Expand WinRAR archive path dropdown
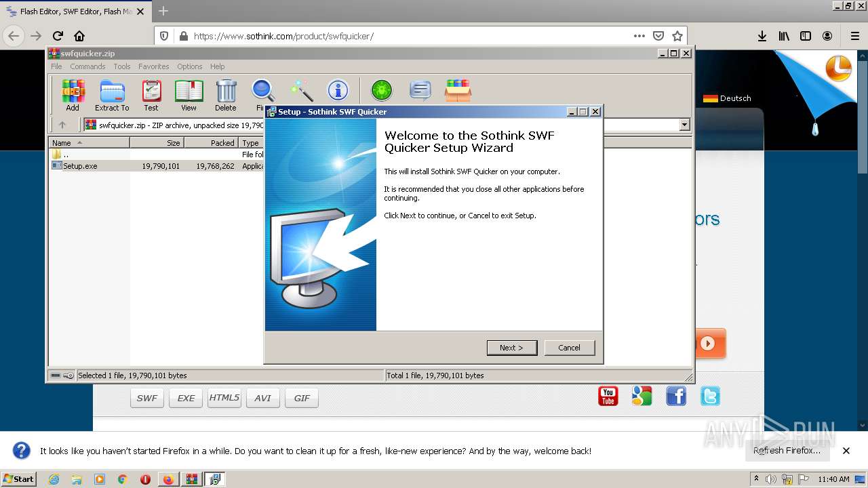868x488 pixels. pyautogui.click(x=684, y=125)
